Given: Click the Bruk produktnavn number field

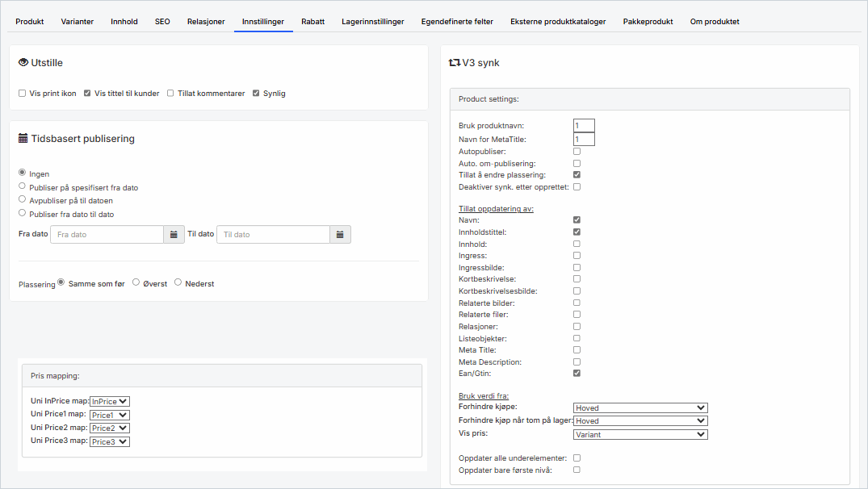Looking at the screenshot, I should tap(584, 126).
